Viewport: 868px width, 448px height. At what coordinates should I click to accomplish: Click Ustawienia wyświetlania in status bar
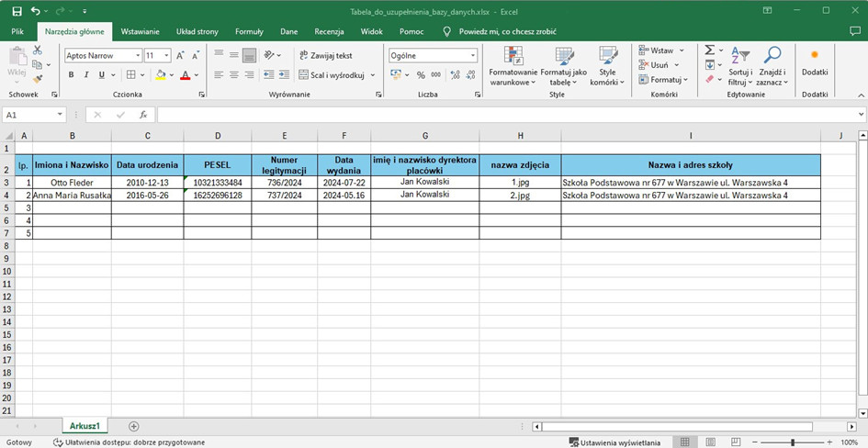[x=614, y=442]
